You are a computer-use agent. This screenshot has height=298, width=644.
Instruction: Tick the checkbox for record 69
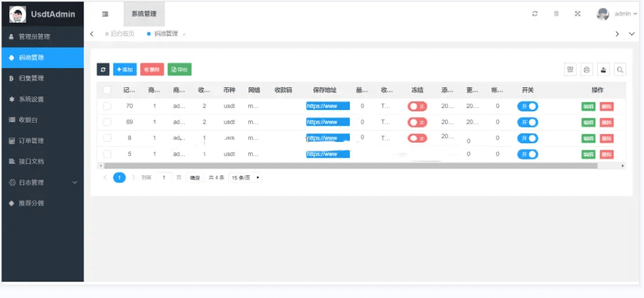[x=107, y=122]
